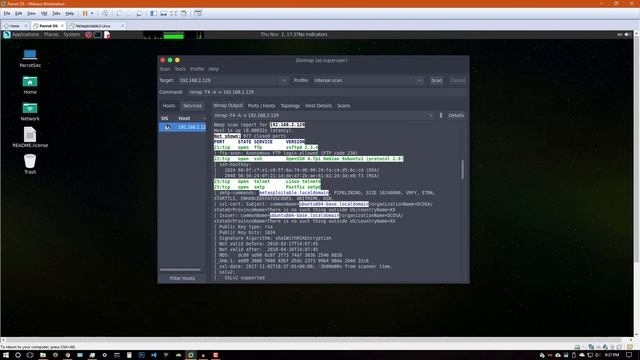640x360 pixels.
Task: Expand the nmap scan output selector dropdown
Action: pos(431,116)
